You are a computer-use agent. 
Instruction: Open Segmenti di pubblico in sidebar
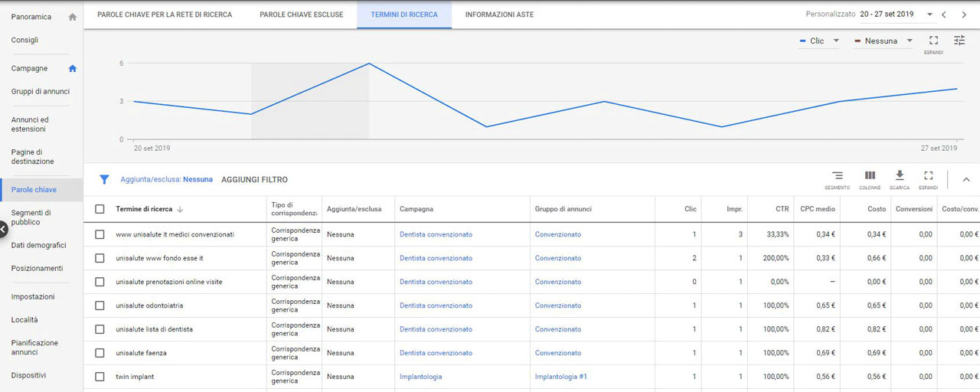click(31, 217)
